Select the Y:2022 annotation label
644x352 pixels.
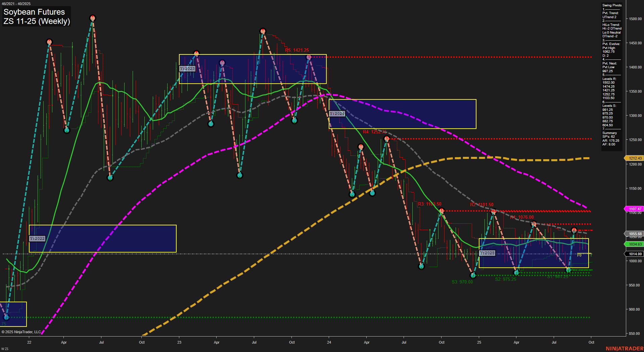37,239
